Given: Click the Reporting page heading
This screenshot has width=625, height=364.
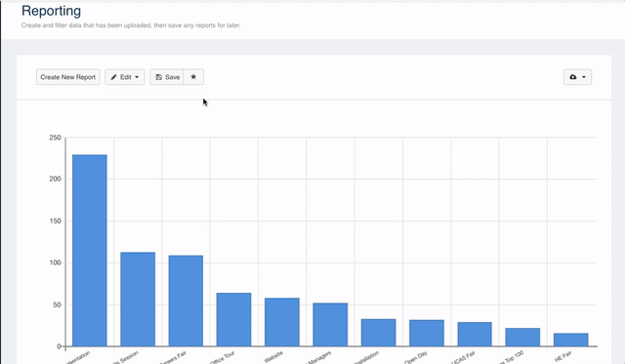Looking at the screenshot, I should point(51,11).
